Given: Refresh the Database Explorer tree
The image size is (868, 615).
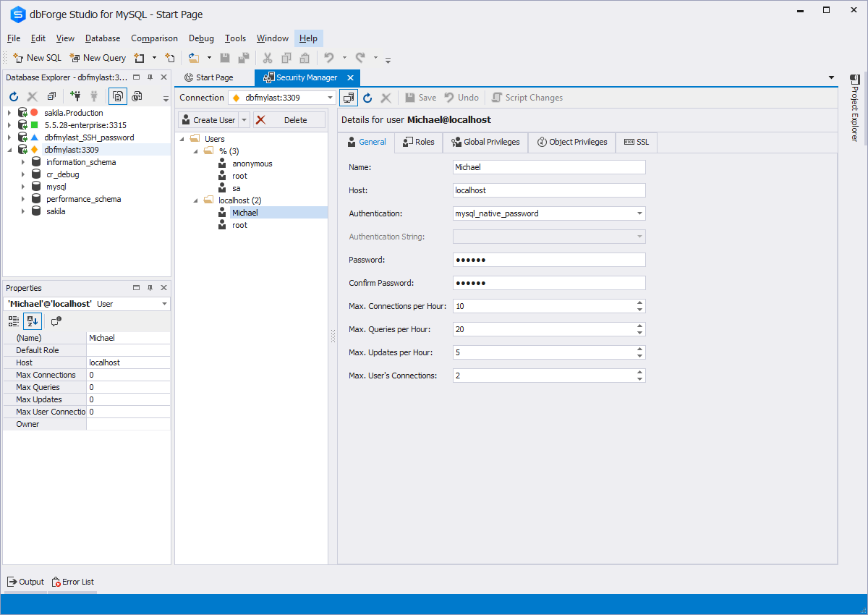Looking at the screenshot, I should point(14,96).
